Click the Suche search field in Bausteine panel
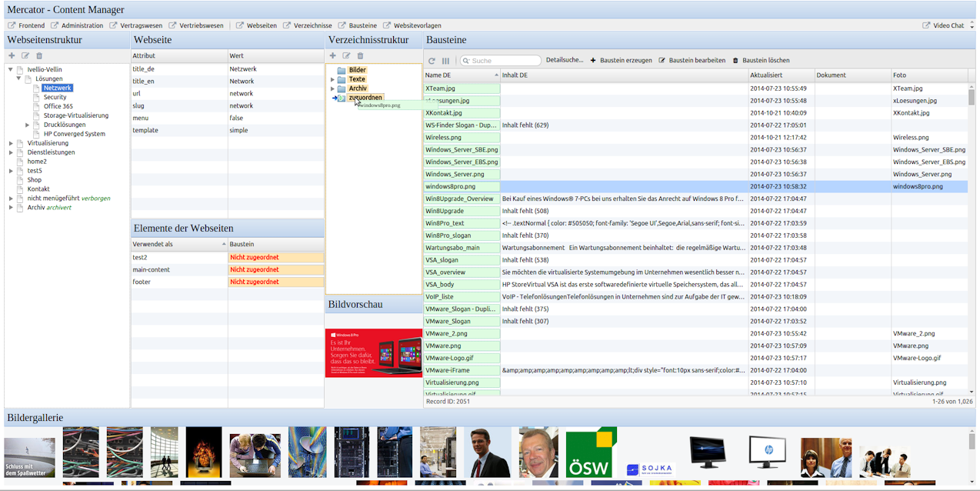This screenshot has height=491, width=980. pyautogui.click(x=500, y=60)
